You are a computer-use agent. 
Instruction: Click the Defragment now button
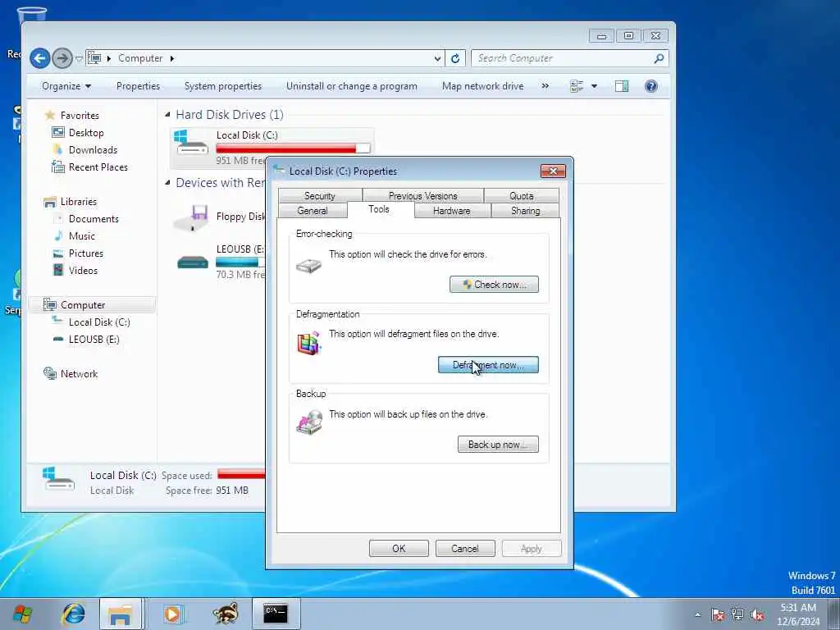488,365
